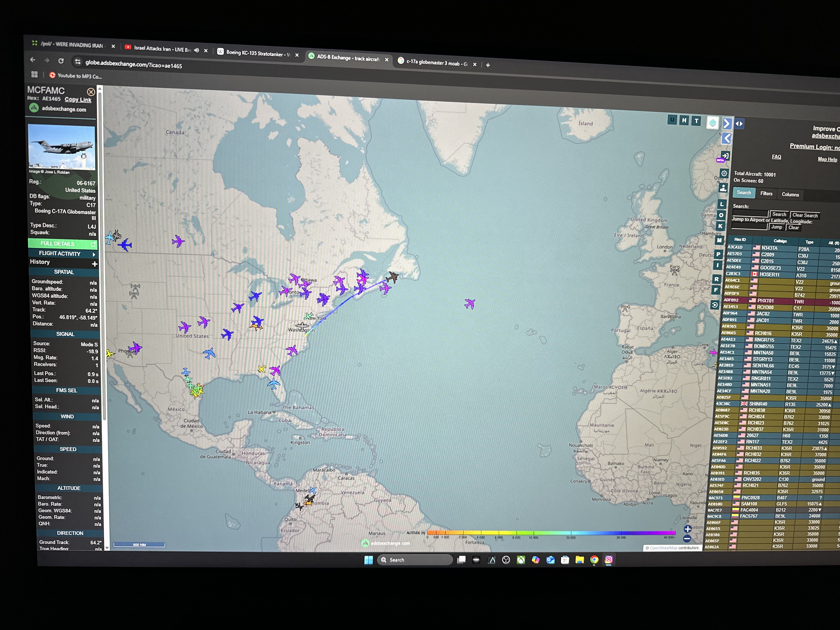
Task: Select the Filters tab
Action: (x=766, y=194)
